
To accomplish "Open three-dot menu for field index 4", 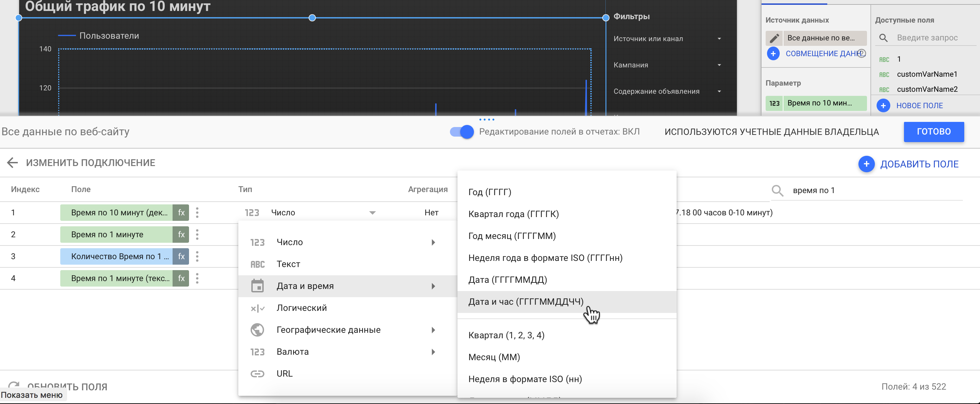I will pyautogui.click(x=197, y=278).
